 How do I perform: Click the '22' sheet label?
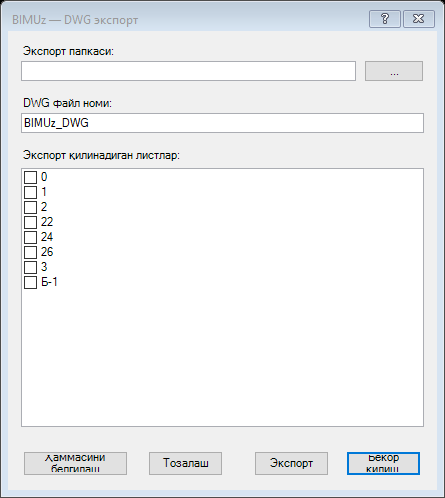(47, 222)
